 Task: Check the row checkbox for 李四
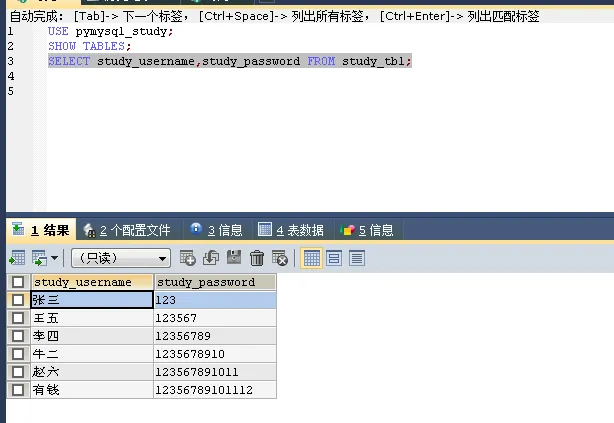tap(18, 336)
